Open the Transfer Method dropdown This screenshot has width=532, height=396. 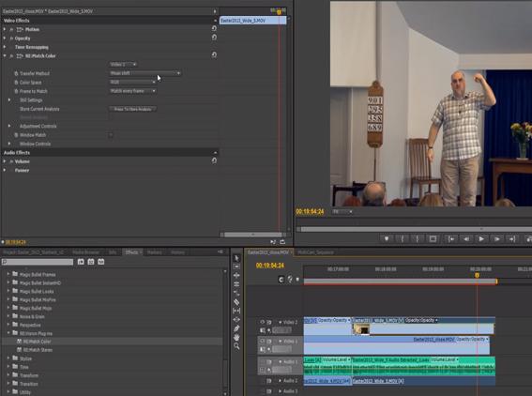click(144, 73)
